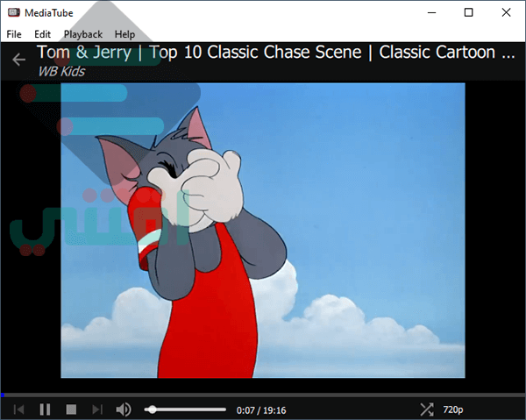The width and height of the screenshot is (526, 420).
Task: Open the 720p quality selector
Action: tap(453, 409)
